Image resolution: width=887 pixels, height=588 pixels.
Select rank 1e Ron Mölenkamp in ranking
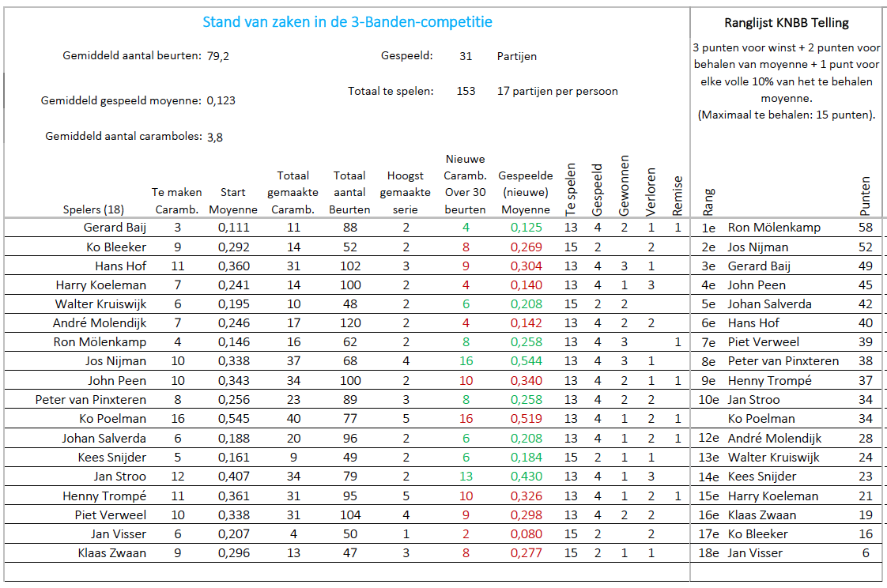tap(761, 228)
